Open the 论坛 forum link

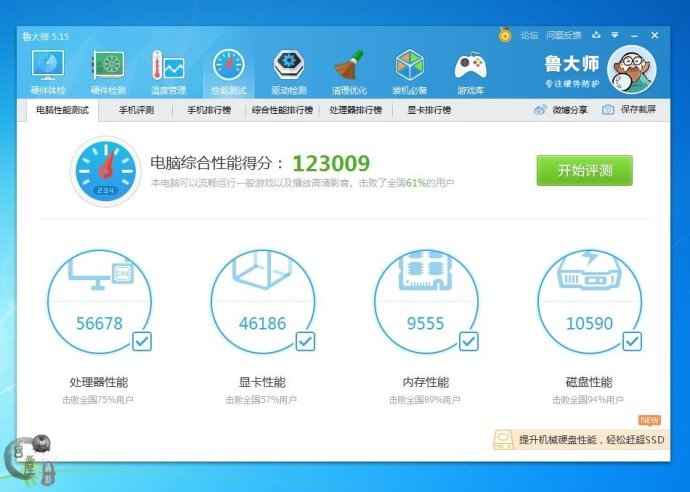coord(529,35)
